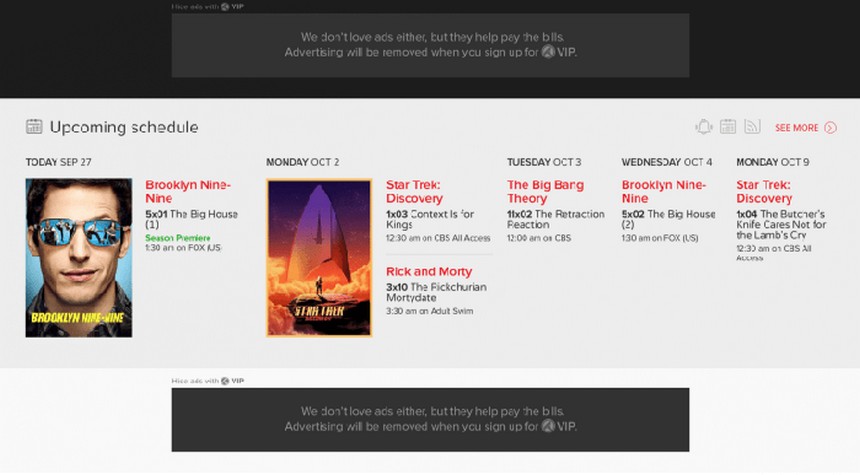Open Star Trek: Discovery on Monday Oct 2

414,191
